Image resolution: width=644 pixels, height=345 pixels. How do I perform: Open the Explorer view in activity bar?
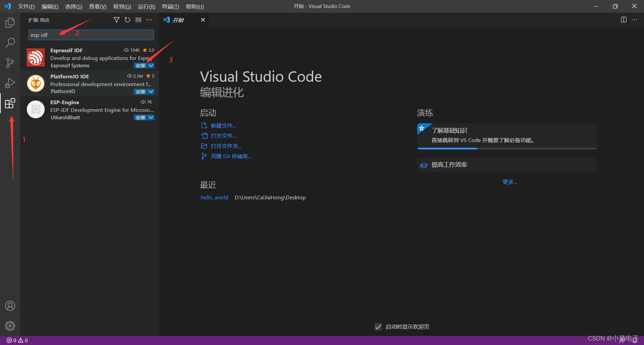click(10, 22)
